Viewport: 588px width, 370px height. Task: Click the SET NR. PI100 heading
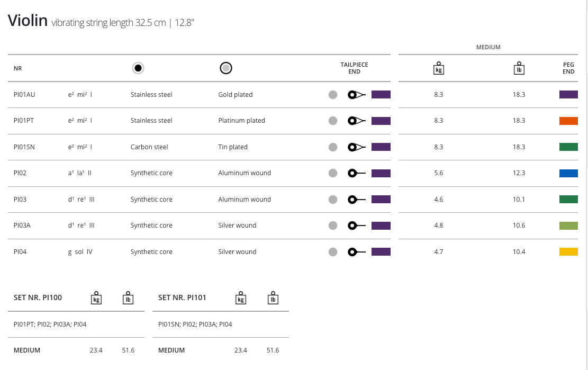point(38,297)
